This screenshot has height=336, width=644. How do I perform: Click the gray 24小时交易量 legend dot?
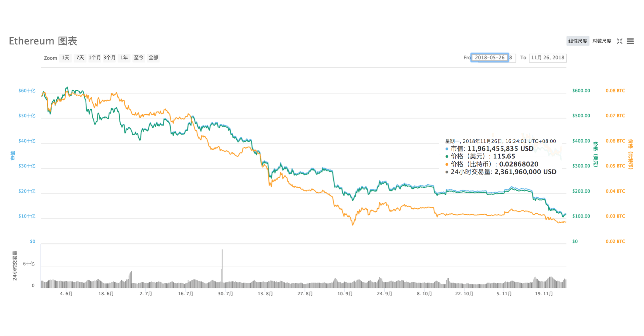[x=446, y=172]
